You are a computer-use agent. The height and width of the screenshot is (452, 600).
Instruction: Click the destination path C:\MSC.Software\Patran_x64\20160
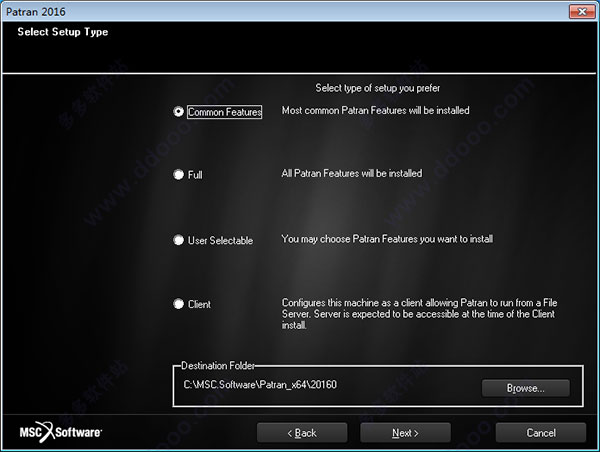point(260,384)
